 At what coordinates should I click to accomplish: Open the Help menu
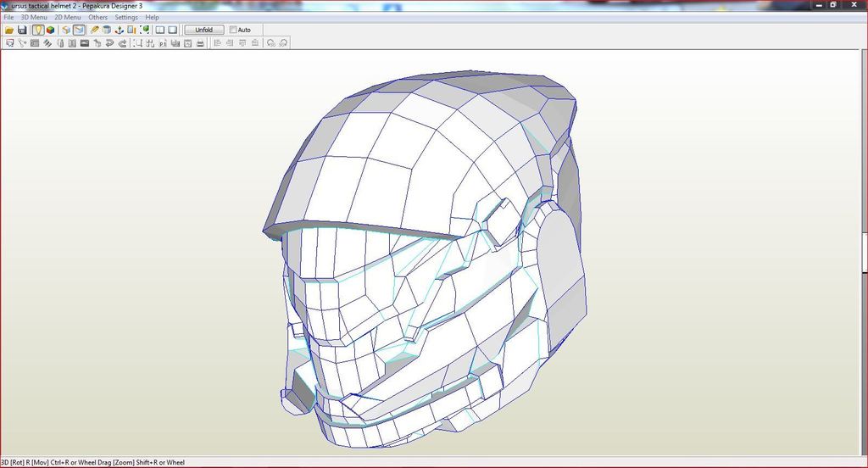point(152,17)
